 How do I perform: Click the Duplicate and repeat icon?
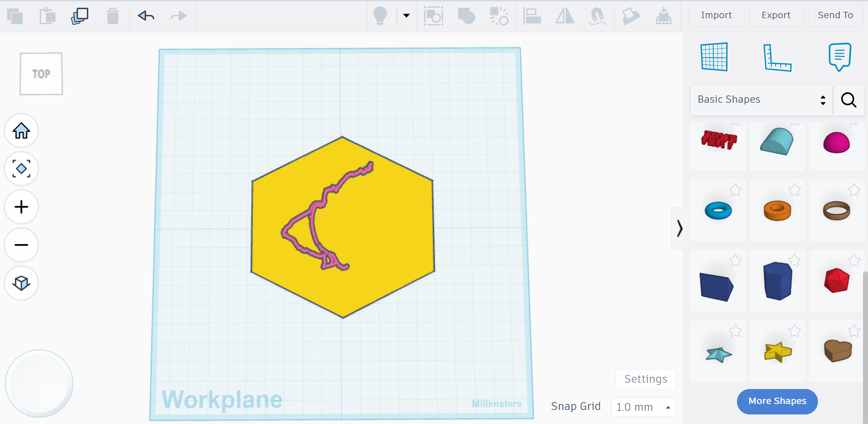click(x=80, y=16)
